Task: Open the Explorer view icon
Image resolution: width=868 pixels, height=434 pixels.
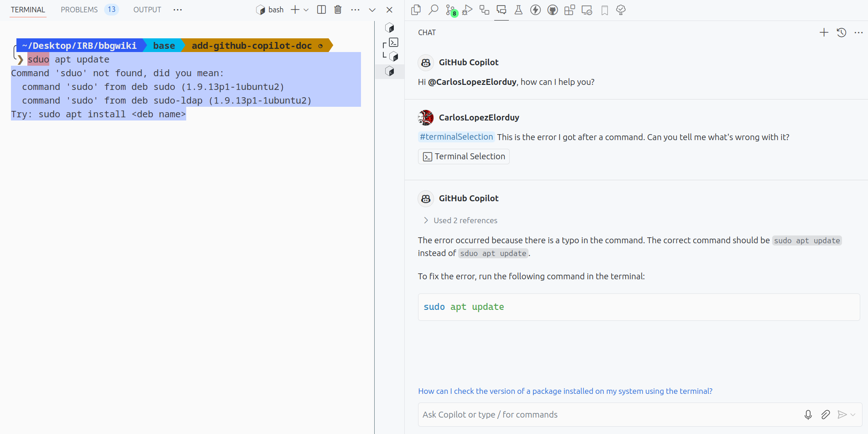Action: (x=416, y=10)
